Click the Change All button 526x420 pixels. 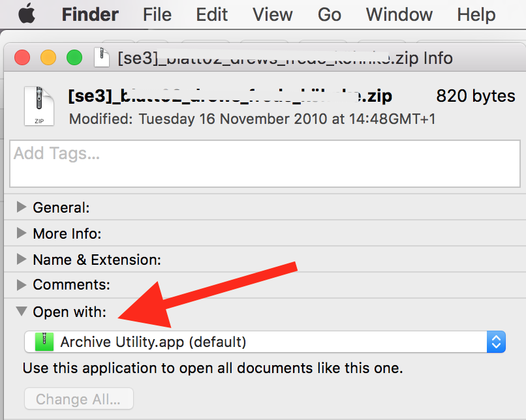[78, 398]
